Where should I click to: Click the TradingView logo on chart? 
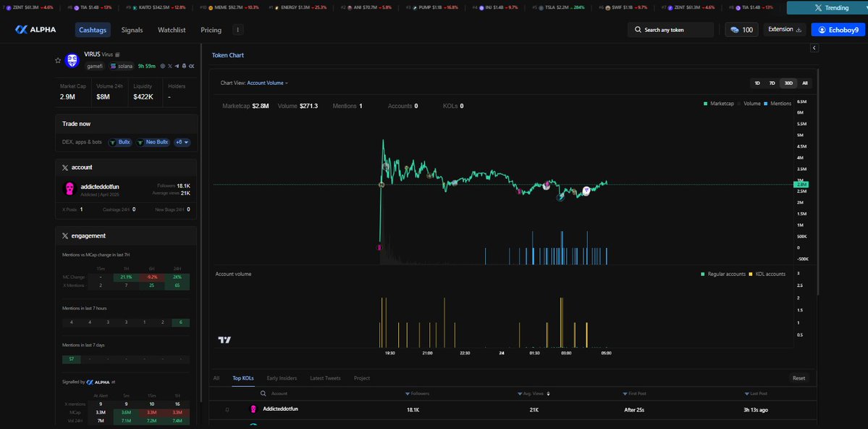point(224,340)
